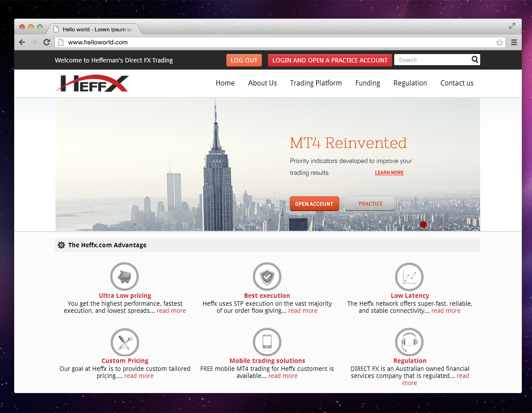Open the Regulation menu item

tap(410, 83)
